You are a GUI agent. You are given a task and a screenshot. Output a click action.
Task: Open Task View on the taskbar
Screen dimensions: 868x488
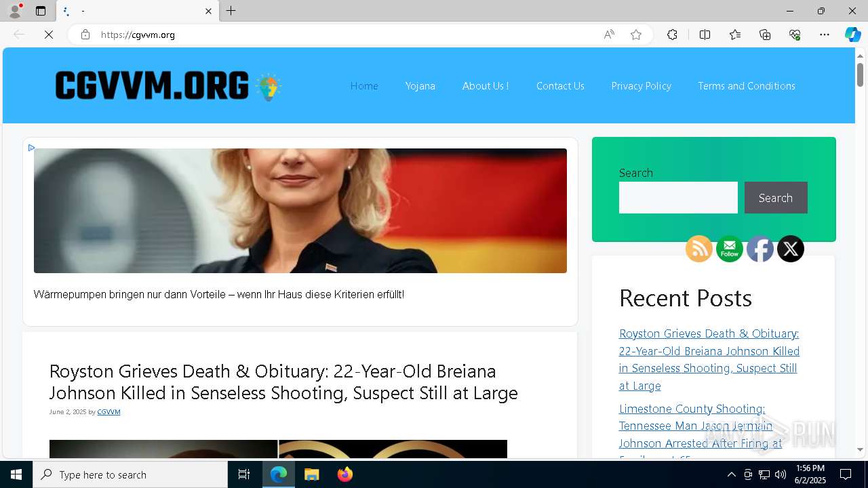coord(244,474)
